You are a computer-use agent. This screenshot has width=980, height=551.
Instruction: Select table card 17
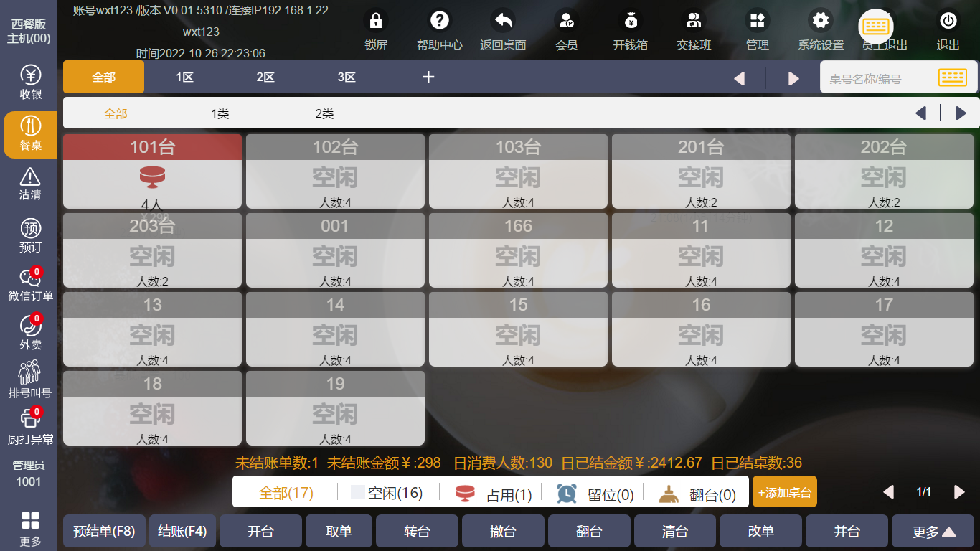[884, 329]
